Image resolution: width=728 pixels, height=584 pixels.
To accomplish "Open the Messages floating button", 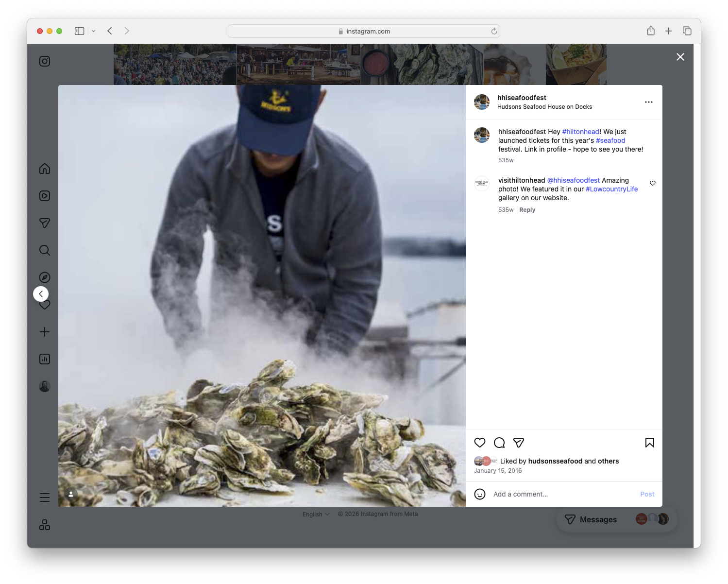I will tap(617, 519).
